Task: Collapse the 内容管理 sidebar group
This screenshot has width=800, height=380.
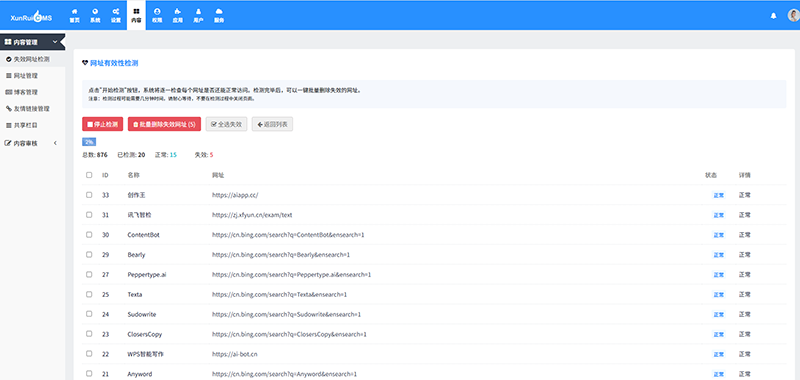Action: click(33, 42)
